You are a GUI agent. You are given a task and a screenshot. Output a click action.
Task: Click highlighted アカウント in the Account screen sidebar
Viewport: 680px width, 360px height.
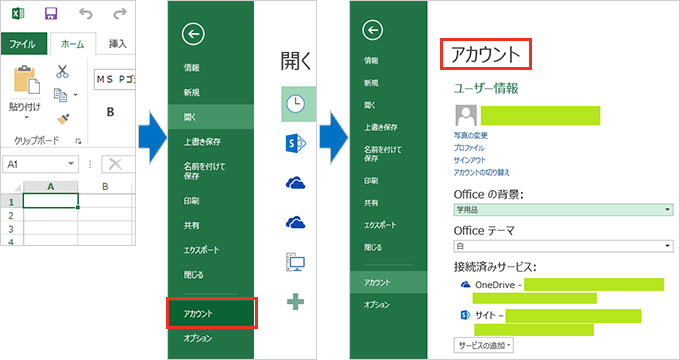click(x=389, y=282)
